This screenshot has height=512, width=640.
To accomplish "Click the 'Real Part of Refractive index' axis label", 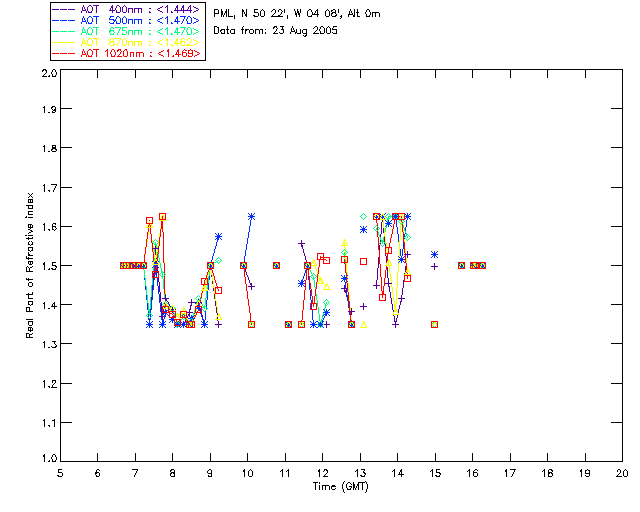I will click(x=29, y=265).
